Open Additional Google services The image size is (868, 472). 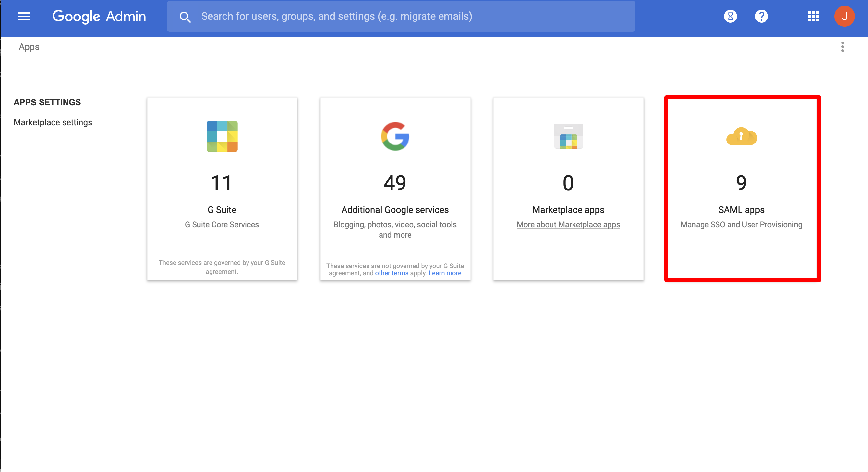pos(395,210)
